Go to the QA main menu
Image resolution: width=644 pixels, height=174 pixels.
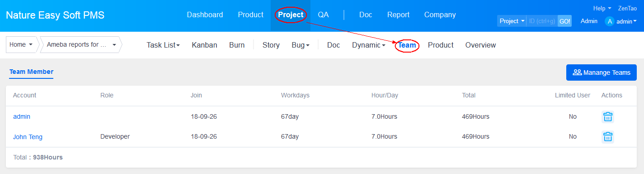point(323,15)
